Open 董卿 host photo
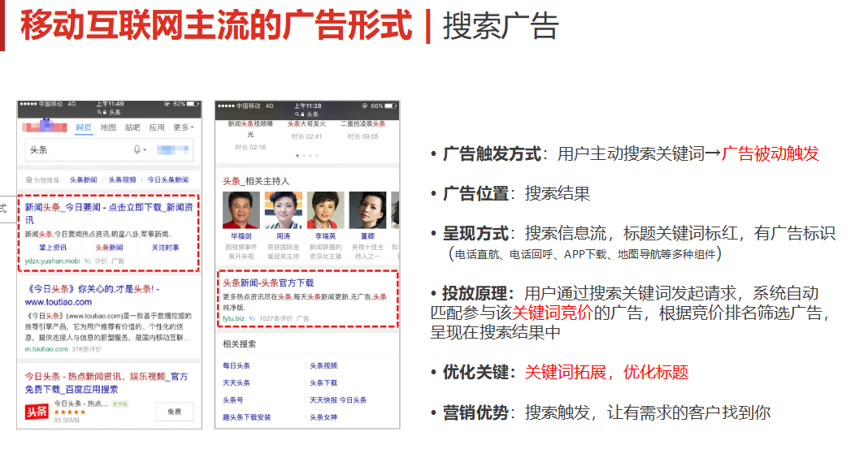 click(367, 210)
